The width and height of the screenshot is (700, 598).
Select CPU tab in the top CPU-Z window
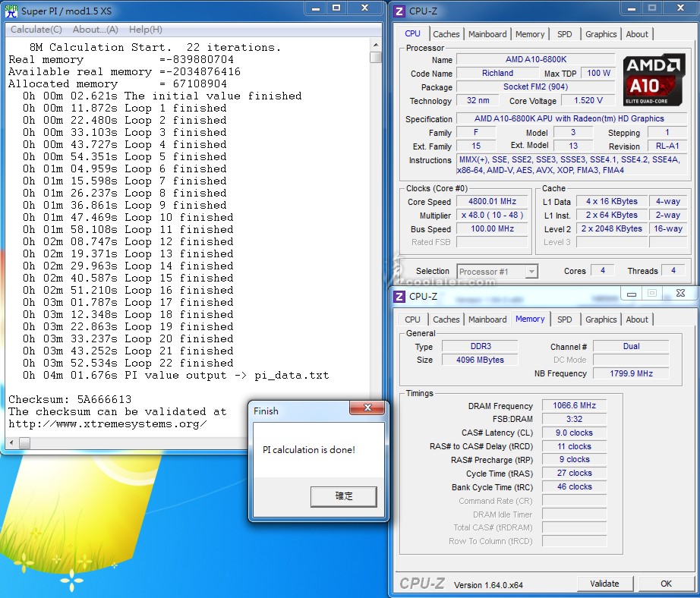(412, 33)
